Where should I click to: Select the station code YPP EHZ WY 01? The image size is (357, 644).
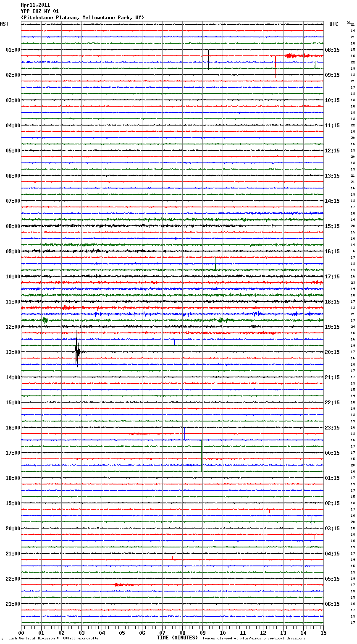click(x=40, y=11)
